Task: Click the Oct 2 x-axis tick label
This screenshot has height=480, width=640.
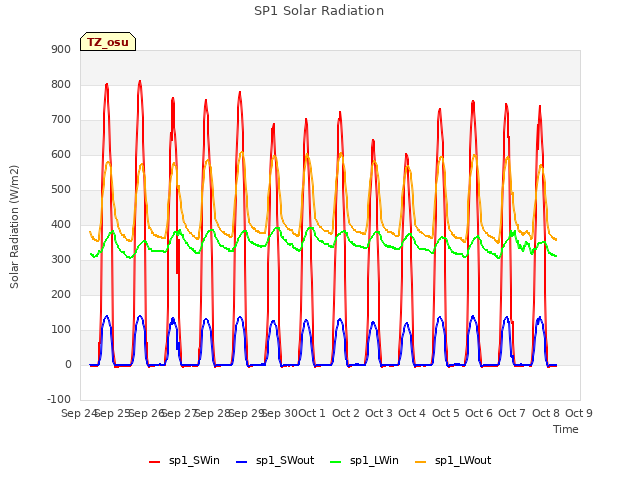Action: pos(346,413)
